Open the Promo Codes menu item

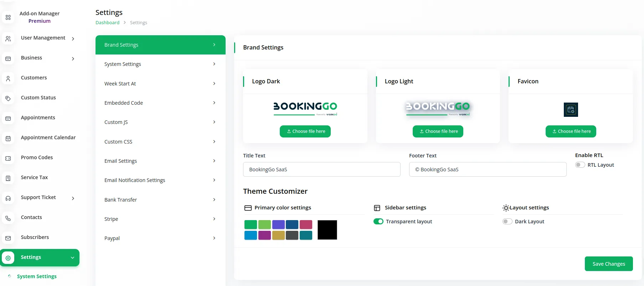click(x=37, y=157)
